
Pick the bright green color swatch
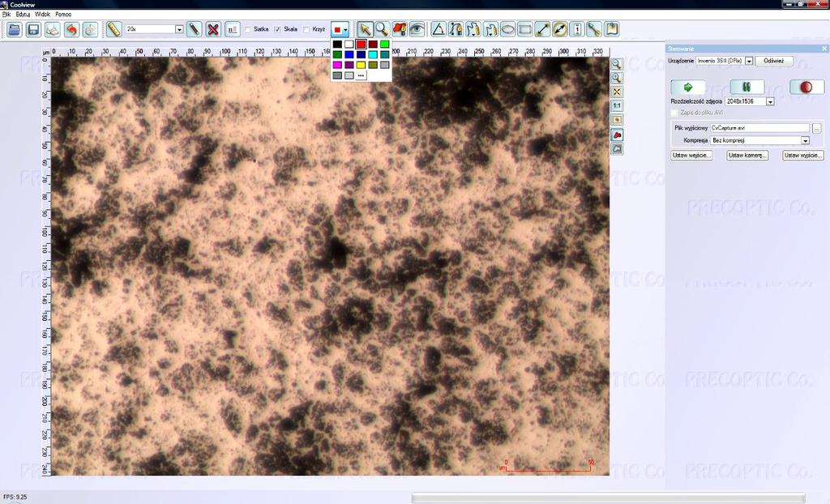click(x=384, y=44)
